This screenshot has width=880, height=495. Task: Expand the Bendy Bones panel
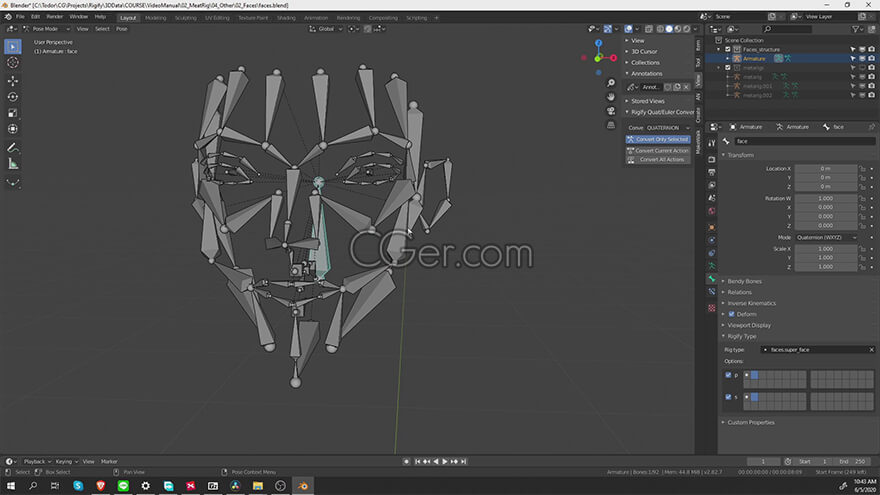(x=744, y=281)
